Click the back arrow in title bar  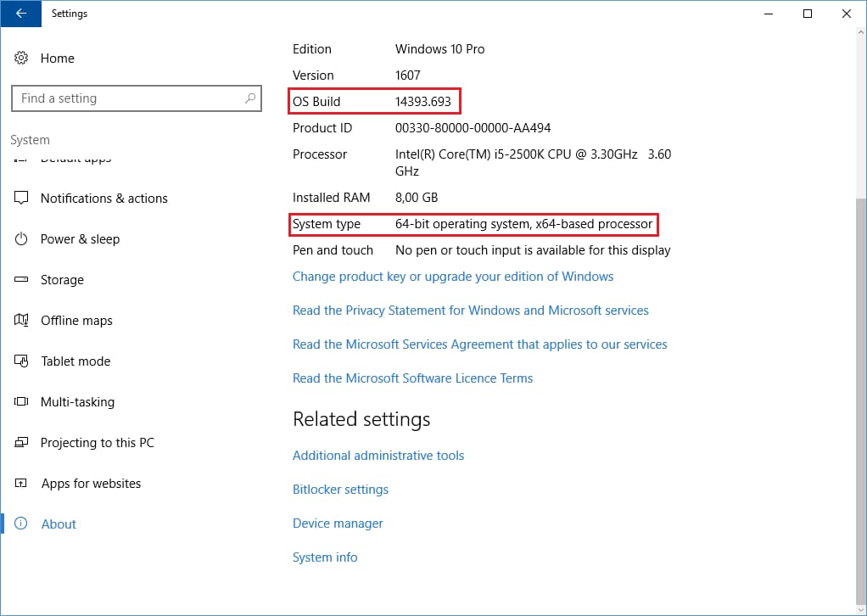20,14
